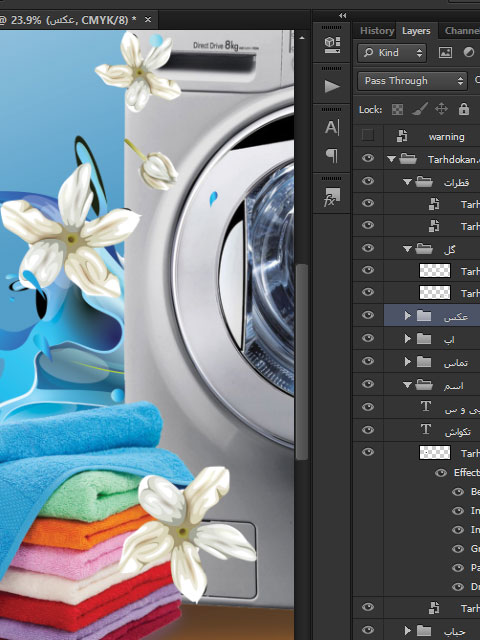Hide the حباب group eye
The width and height of the screenshot is (480, 640).
(368, 630)
